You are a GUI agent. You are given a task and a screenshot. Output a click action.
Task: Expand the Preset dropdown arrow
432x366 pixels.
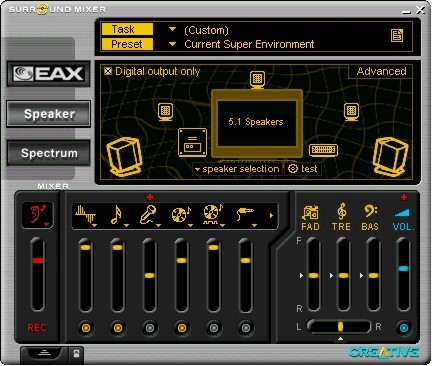172,44
